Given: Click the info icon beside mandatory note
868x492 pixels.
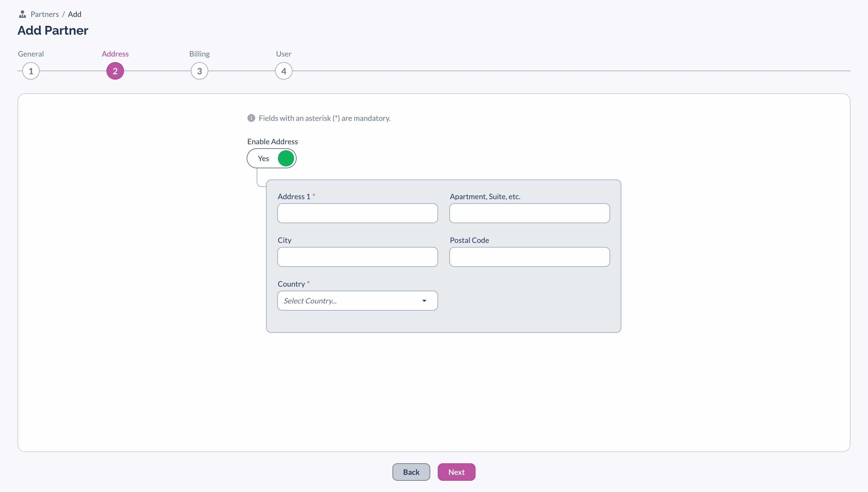Looking at the screenshot, I should click(251, 118).
